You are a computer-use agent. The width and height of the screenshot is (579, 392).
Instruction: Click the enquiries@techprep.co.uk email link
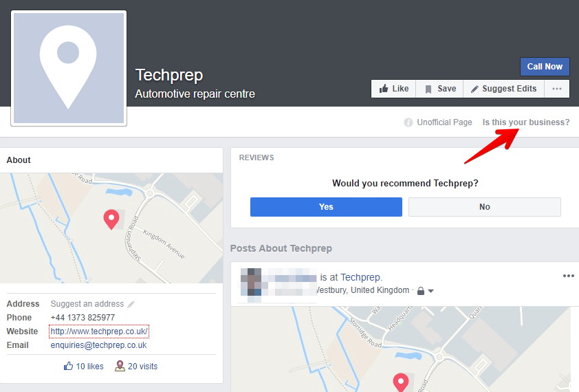[x=98, y=345]
